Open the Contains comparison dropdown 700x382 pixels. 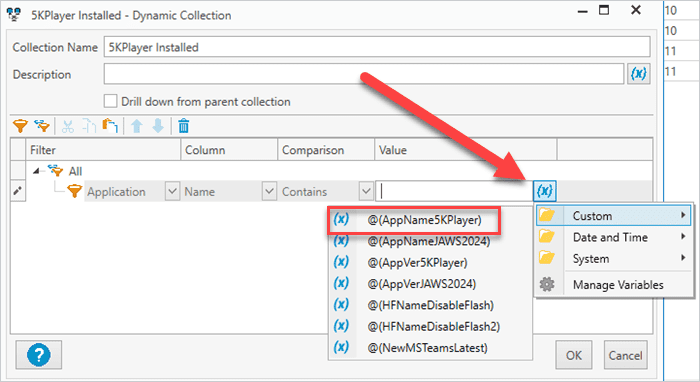(366, 191)
